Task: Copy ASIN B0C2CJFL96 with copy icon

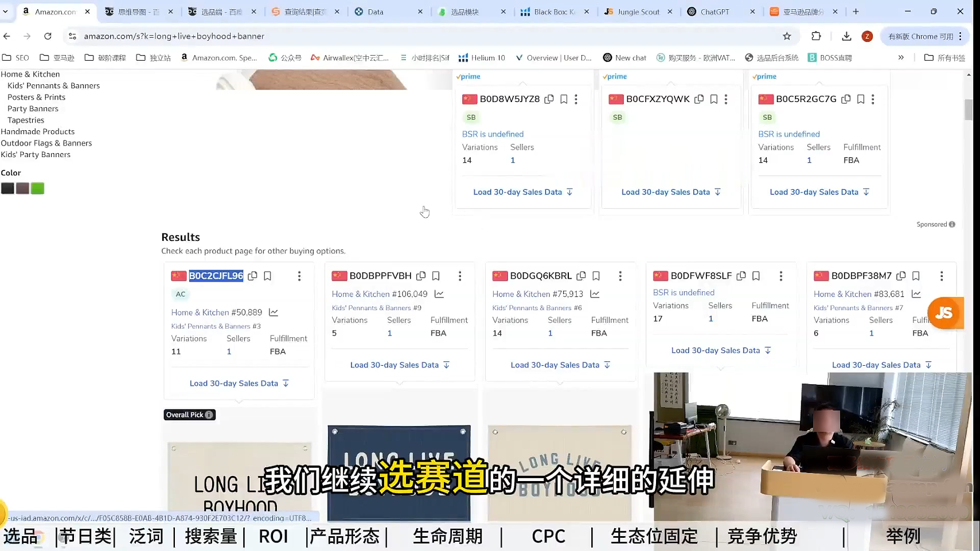Action: pos(252,276)
